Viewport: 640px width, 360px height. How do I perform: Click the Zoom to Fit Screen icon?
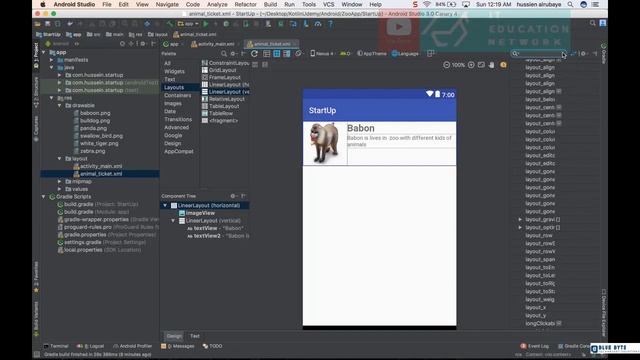click(x=481, y=65)
